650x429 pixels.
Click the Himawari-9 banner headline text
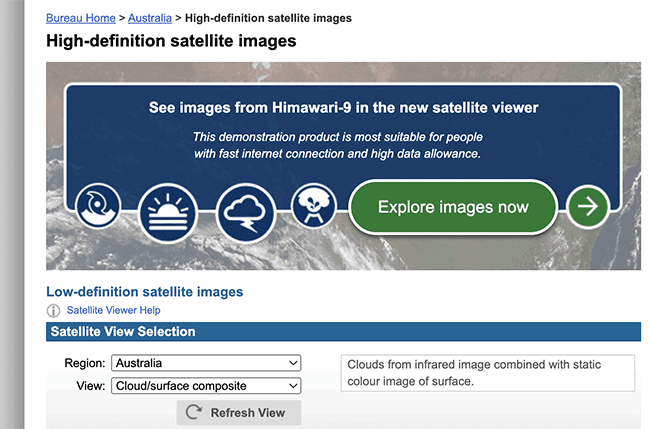tap(343, 108)
